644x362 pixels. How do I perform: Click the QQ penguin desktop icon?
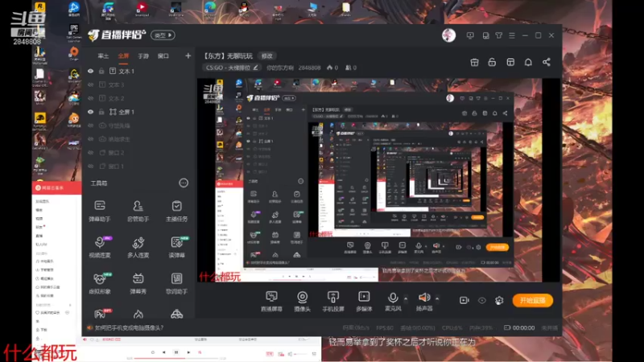coord(244,8)
